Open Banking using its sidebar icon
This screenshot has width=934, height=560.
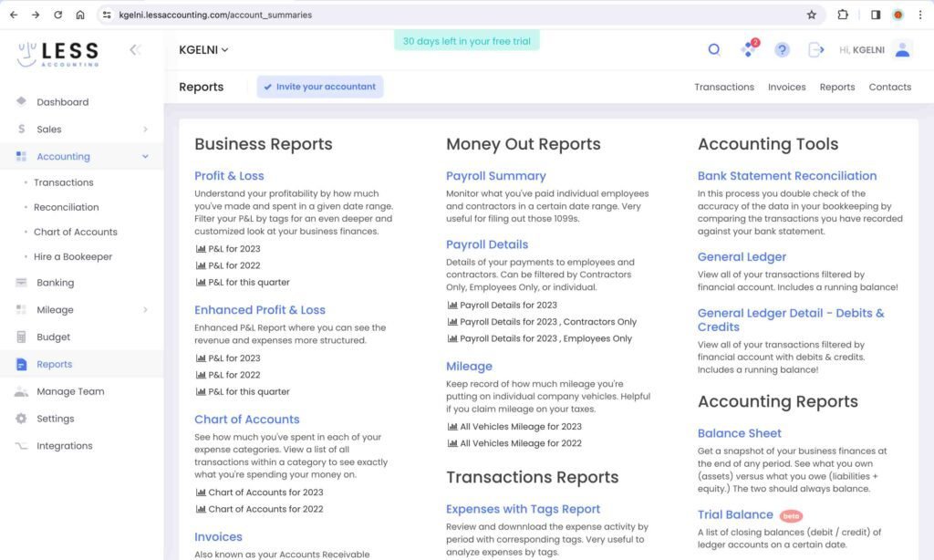[20, 284]
